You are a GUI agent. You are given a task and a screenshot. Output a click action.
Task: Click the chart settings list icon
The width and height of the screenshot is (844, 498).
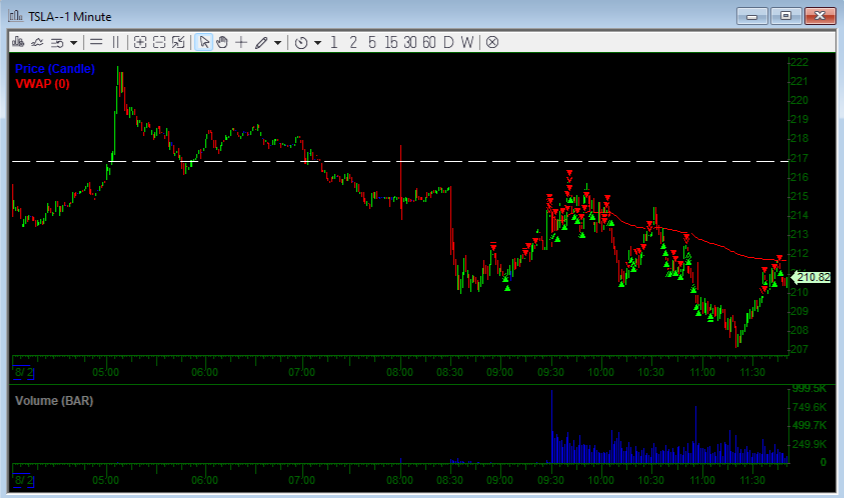pos(57,43)
